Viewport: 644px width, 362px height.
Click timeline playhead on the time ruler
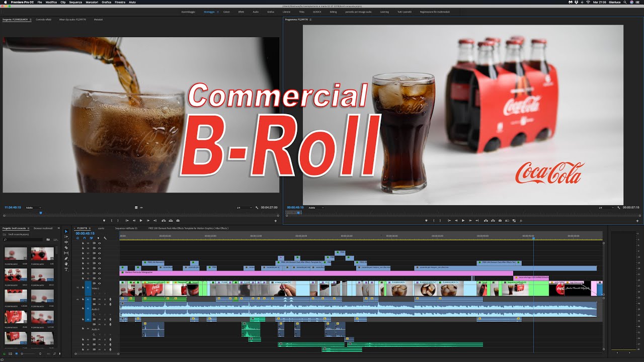pyautogui.click(x=533, y=237)
